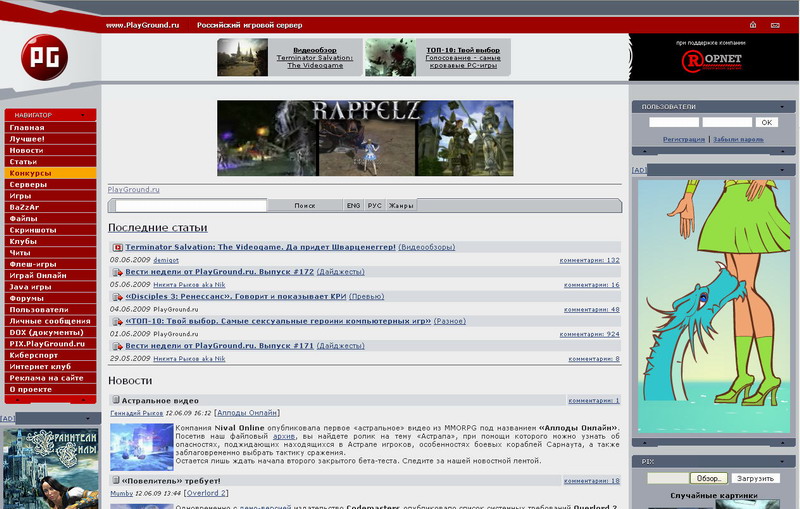Open Личные сообщения menu item

[51, 321]
